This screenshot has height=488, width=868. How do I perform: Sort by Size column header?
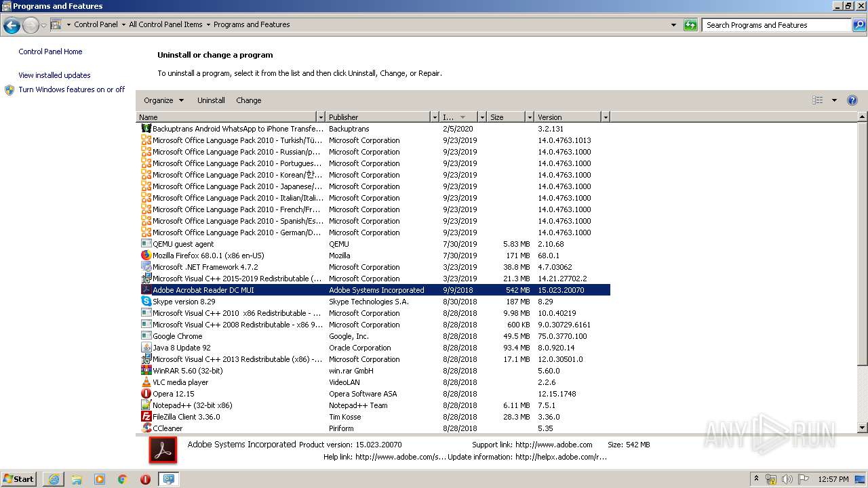tap(506, 117)
